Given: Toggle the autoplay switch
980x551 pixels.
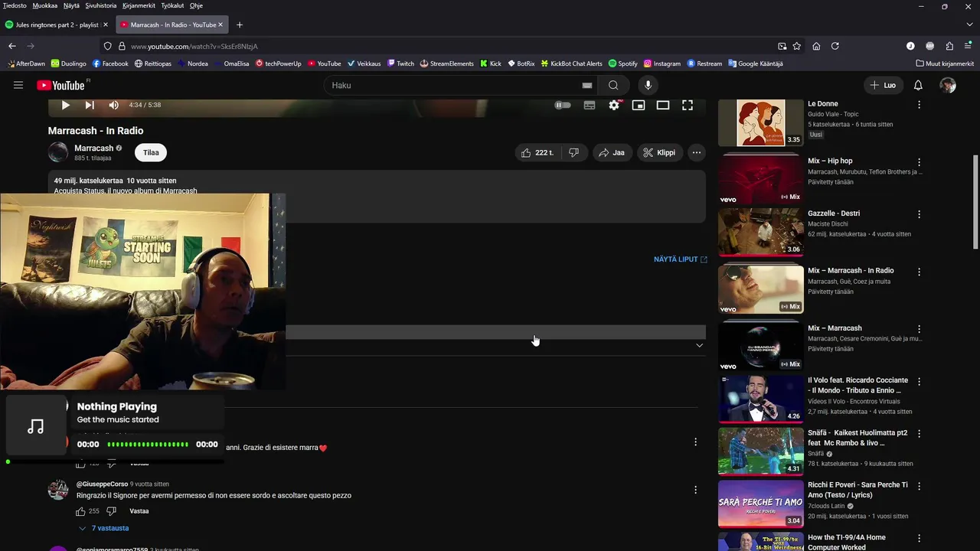Looking at the screenshot, I should tap(563, 105).
